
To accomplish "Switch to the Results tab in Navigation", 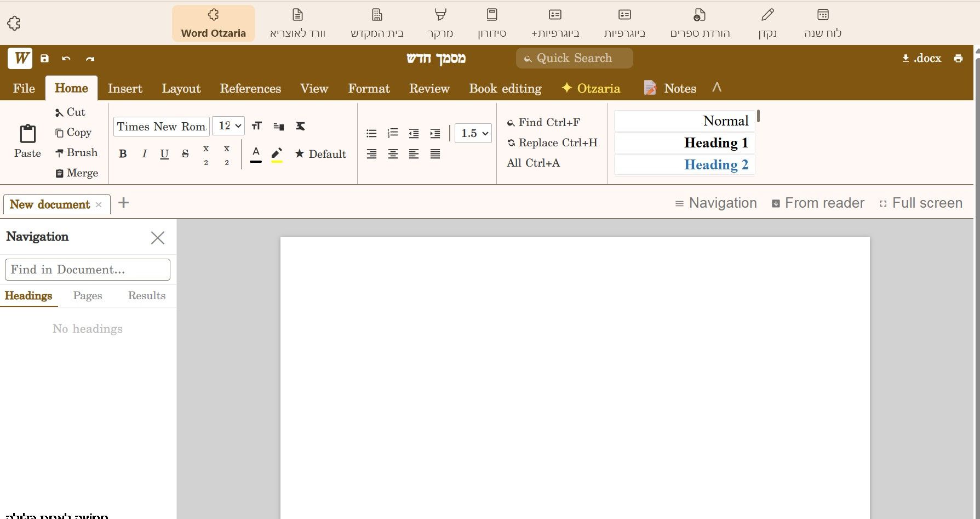I will [x=147, y=296].
